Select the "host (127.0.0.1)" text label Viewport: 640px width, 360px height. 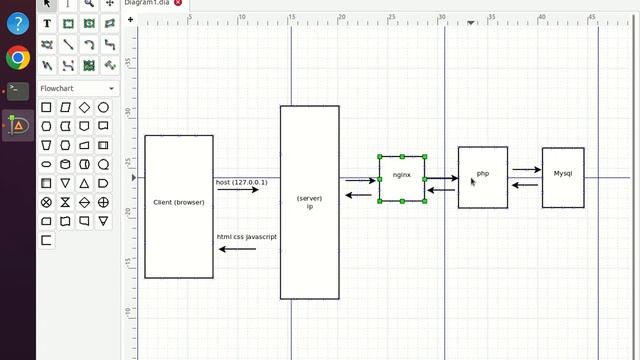[x=242, y=182]
